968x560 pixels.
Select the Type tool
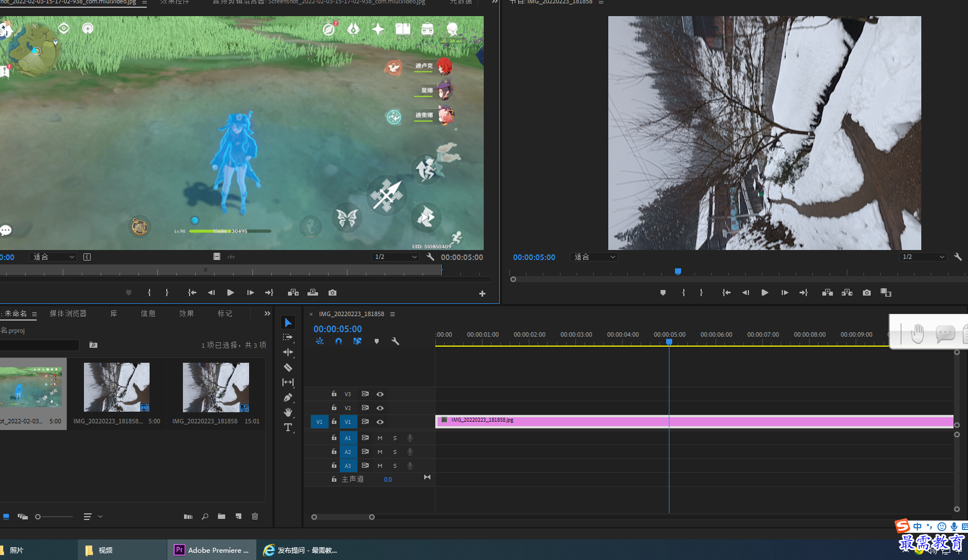(288, 427)
